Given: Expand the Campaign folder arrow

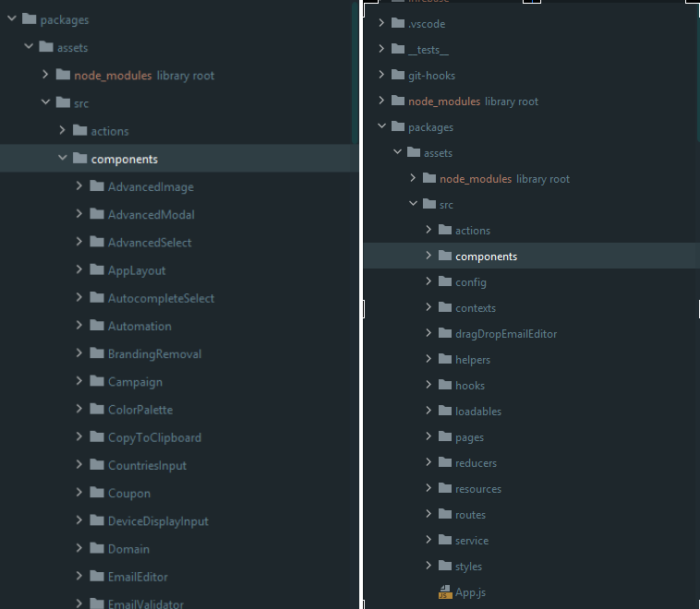Looking at the screenshot, I should click(x=79, y=381).
